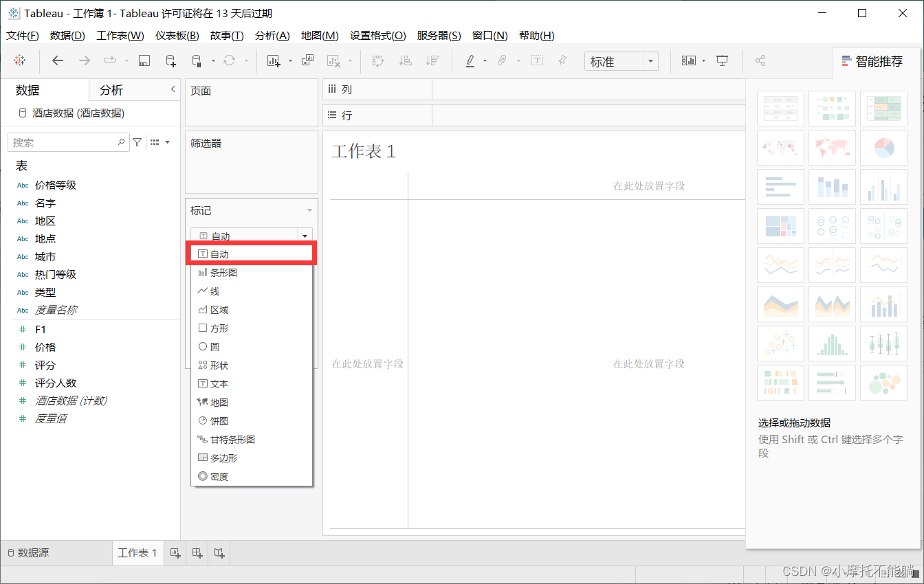The width and height of the screenshot is (924, 584).
Task: Select the 城市 dimension field
Action: [45, 256]
